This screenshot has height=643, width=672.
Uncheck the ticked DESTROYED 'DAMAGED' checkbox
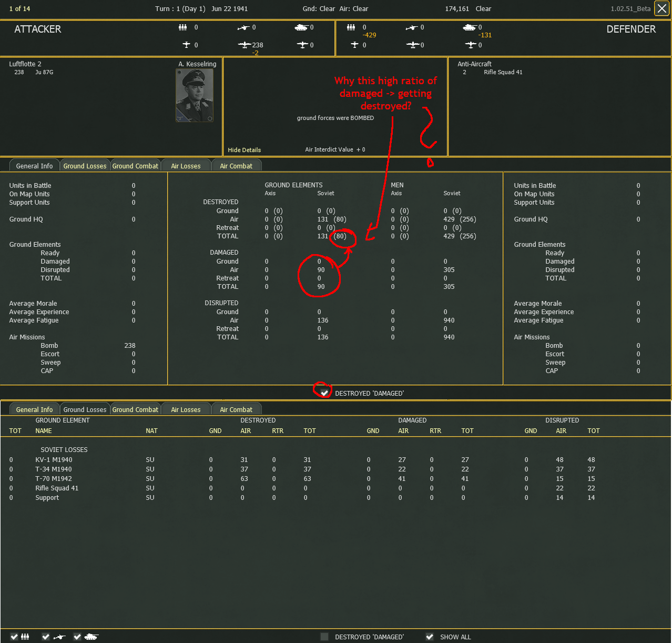click(x=324, y=393)
